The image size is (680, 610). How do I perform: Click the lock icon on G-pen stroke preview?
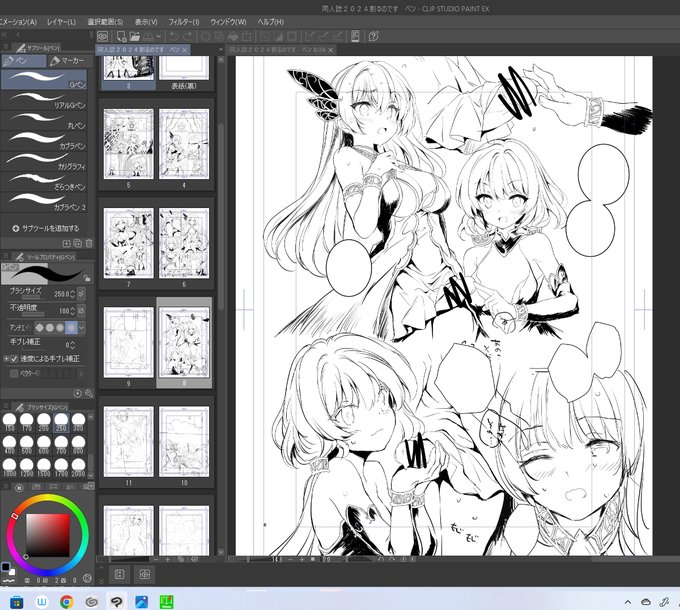click(x=87, y=278)
